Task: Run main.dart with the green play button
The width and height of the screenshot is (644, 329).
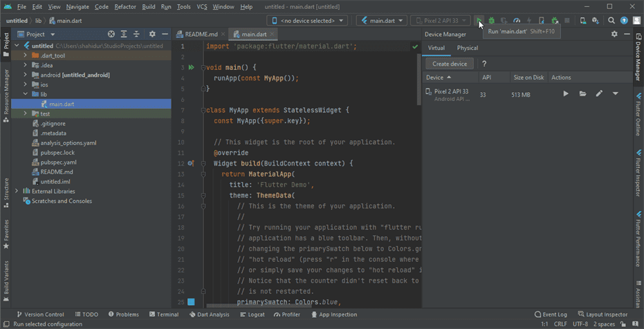Action: click(x=479, y=21)
